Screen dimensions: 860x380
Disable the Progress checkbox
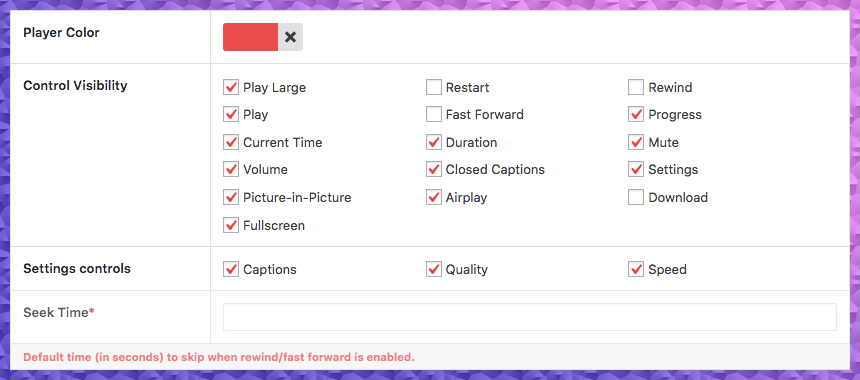click(636, 115)
